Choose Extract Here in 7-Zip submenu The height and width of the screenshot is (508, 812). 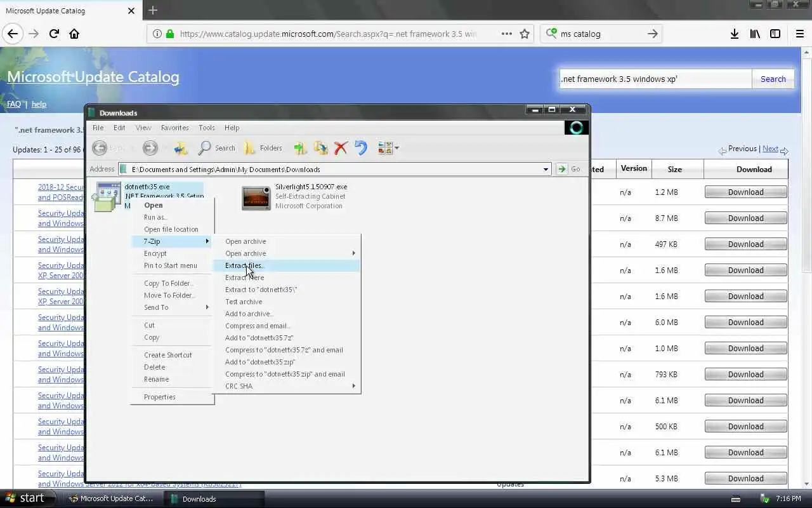pyautogui.click(x=286, y=277)
